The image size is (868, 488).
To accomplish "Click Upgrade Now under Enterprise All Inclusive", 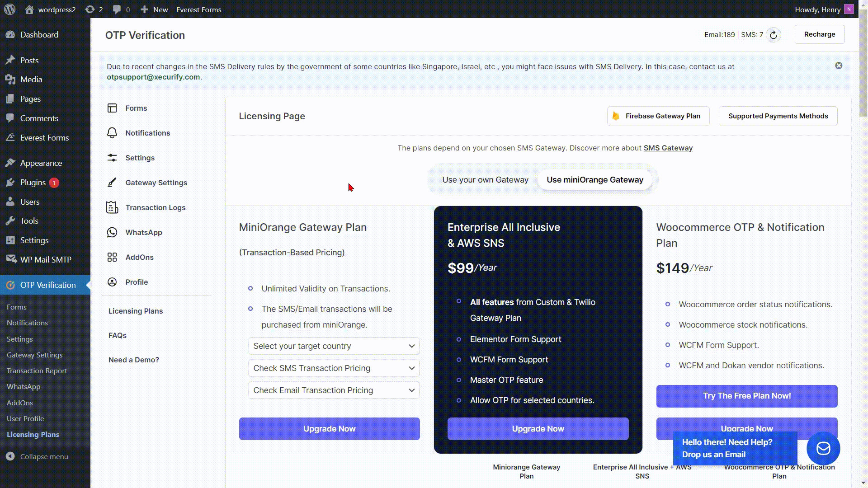I will tap(538, 429).
